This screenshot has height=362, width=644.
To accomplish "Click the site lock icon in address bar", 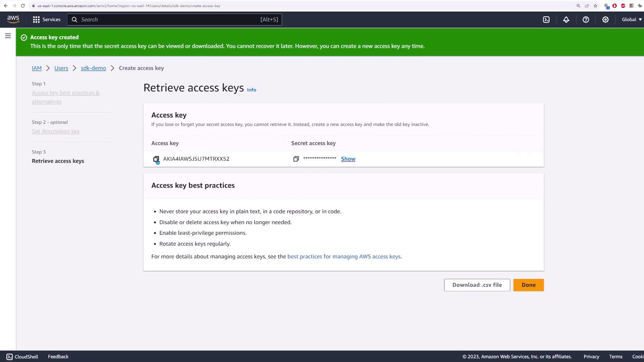I will click(x=33, y=6).
